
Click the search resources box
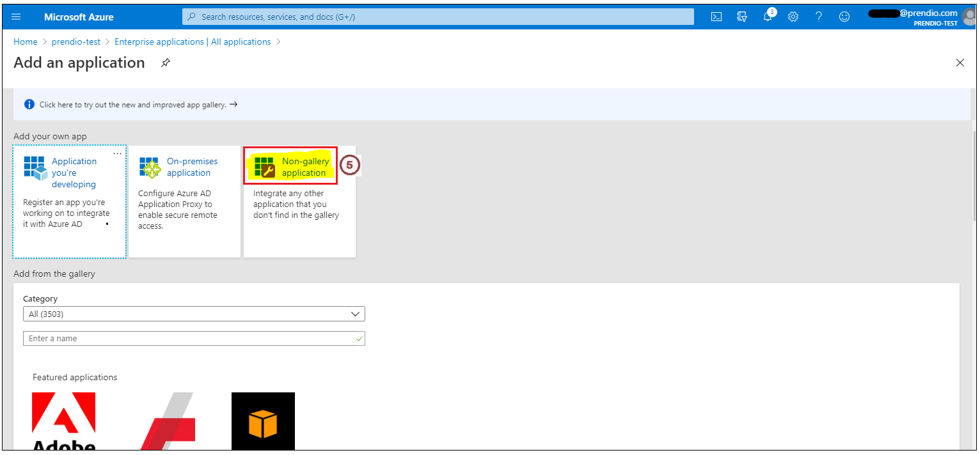[438, 17]
